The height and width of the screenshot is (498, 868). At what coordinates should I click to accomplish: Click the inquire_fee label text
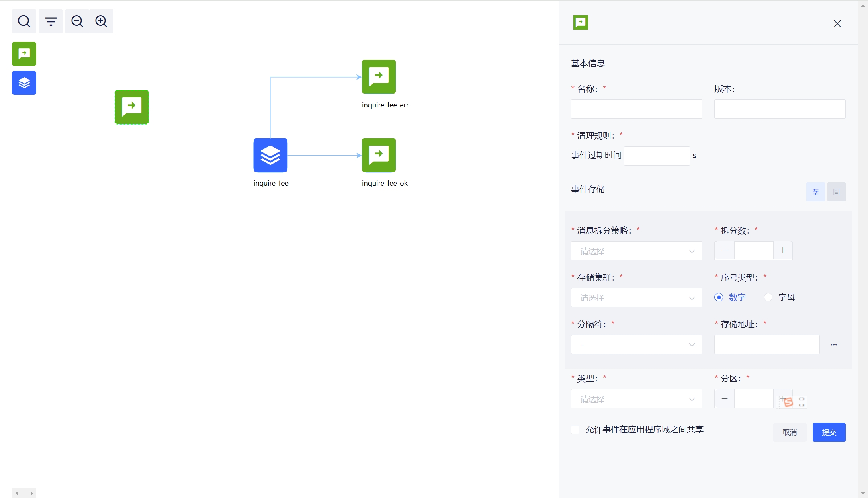(271, 183)
